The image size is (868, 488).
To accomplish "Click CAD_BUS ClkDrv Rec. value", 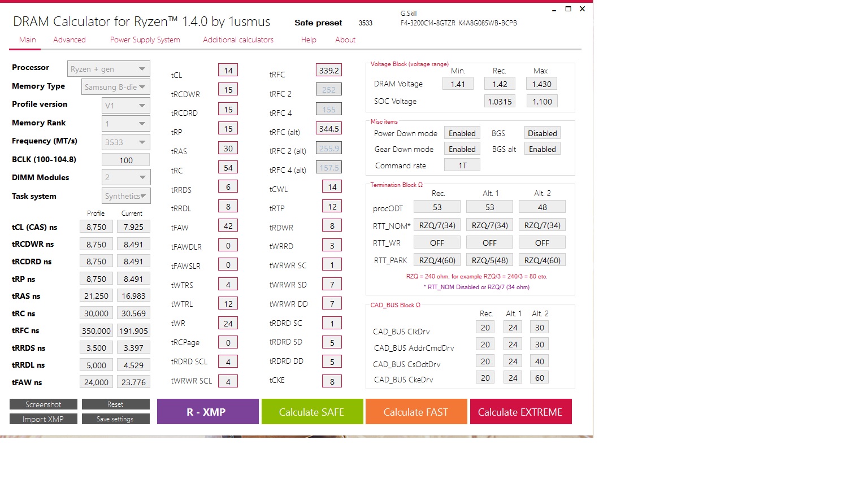I will [485, 328].
